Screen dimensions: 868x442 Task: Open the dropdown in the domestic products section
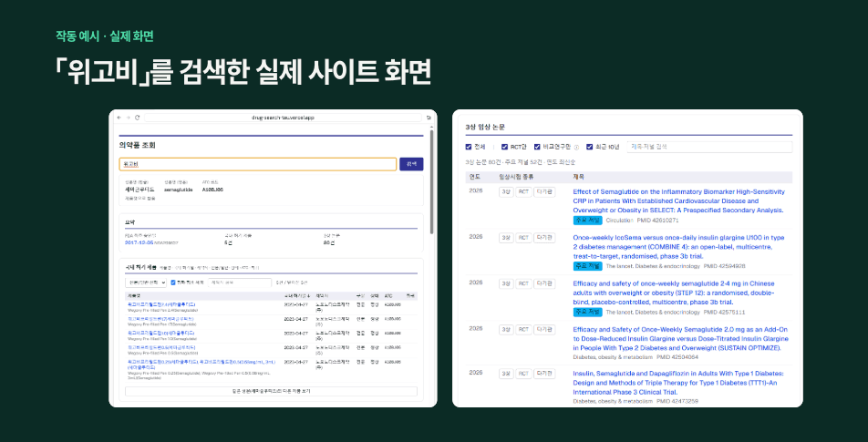pos(146,283)
